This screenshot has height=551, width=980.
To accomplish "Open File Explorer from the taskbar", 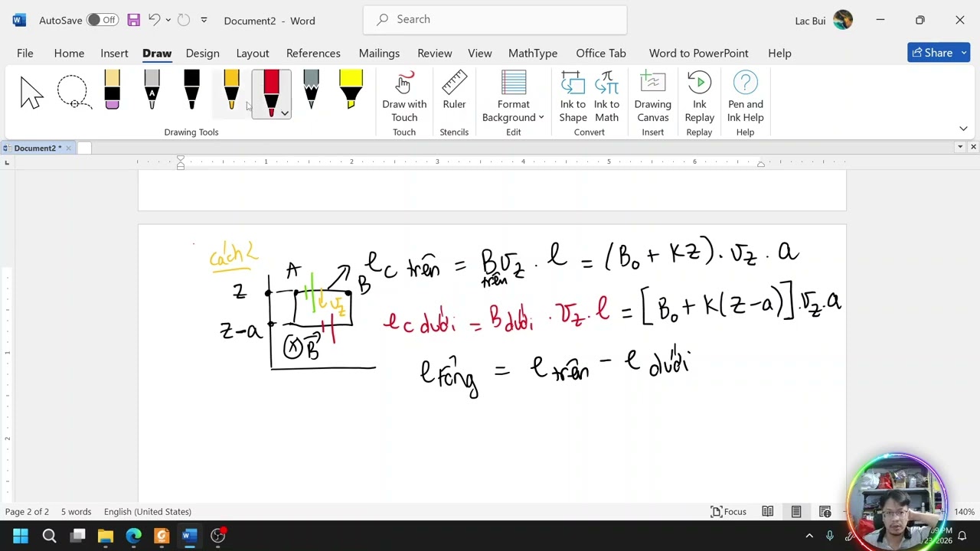I will (106, 536).
